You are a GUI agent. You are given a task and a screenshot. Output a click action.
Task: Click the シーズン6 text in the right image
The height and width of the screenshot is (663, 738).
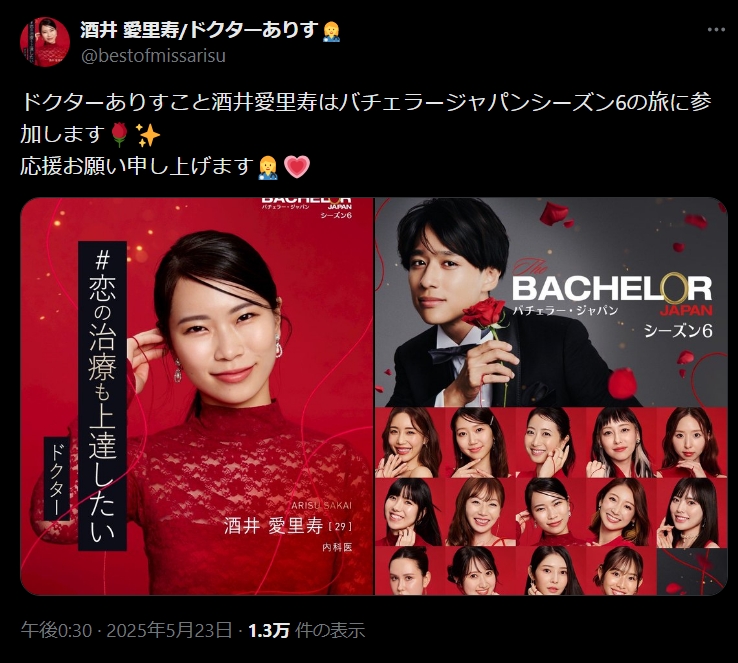point(678,331)
